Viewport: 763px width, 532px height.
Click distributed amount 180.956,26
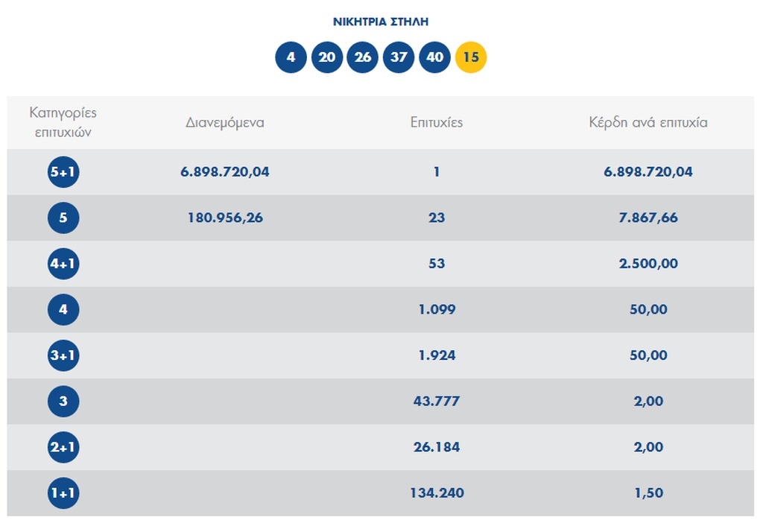pyautogui.click(x=225, y=218)
